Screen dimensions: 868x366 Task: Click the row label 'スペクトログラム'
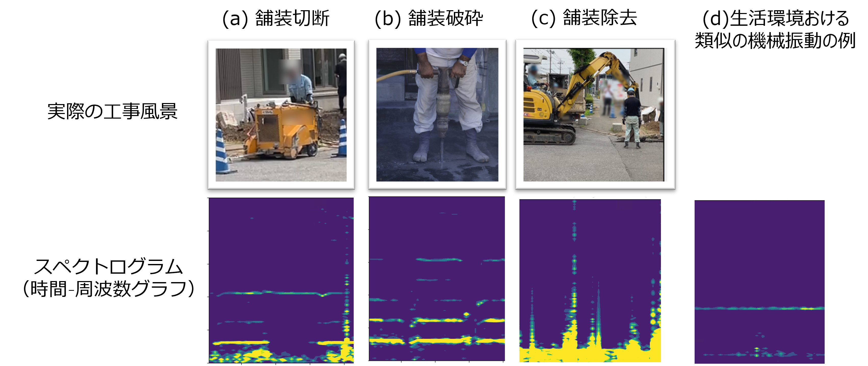click(x=109, y=267)
